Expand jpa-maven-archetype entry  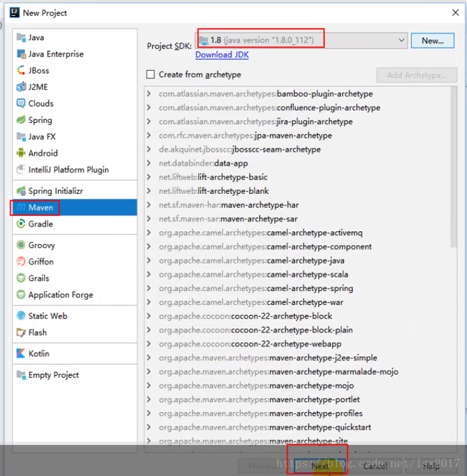(149, 136)
